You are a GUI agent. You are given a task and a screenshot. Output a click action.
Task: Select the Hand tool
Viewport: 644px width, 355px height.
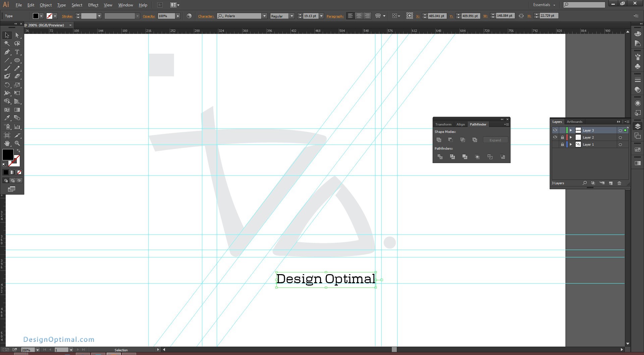(7, 143)
